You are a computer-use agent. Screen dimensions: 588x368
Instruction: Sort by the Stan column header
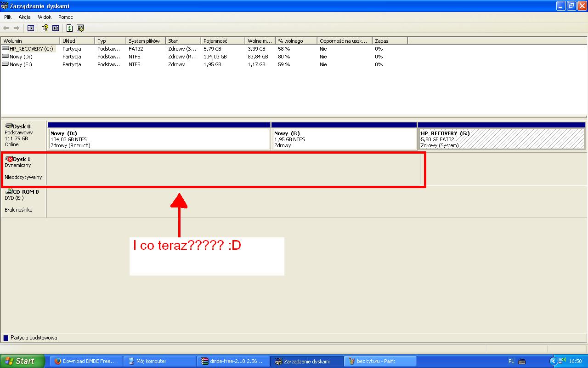[x=183, y=41]
